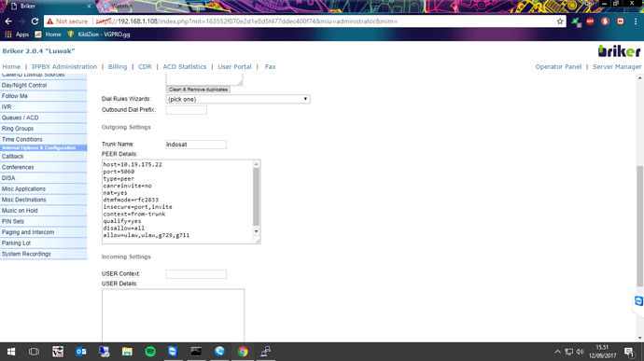Open File Explorer from the taskbar
This screenshot has height=361, width=644.
point(127,352)
